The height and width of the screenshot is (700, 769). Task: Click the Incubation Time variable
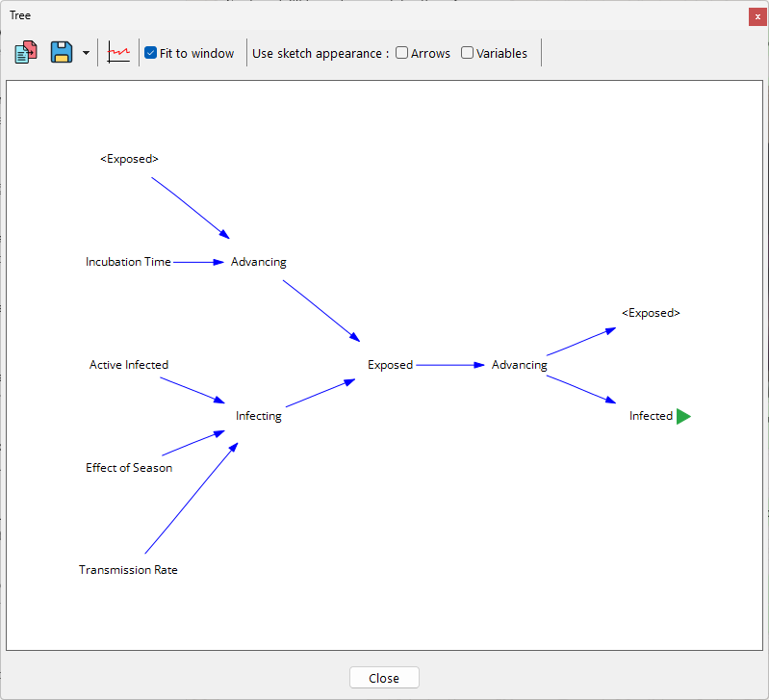click(128, 262)
